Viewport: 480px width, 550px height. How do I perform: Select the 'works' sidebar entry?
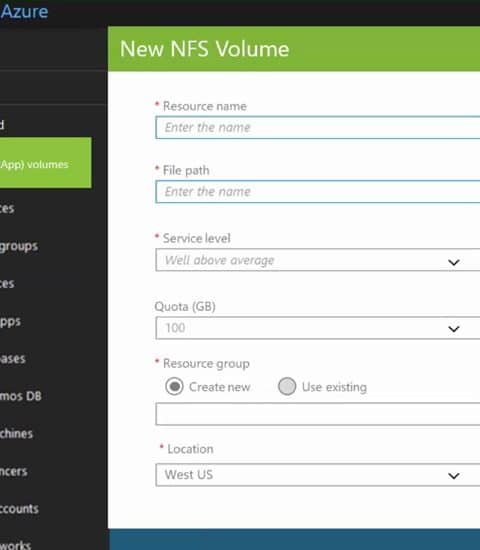[x=15, y=545]
